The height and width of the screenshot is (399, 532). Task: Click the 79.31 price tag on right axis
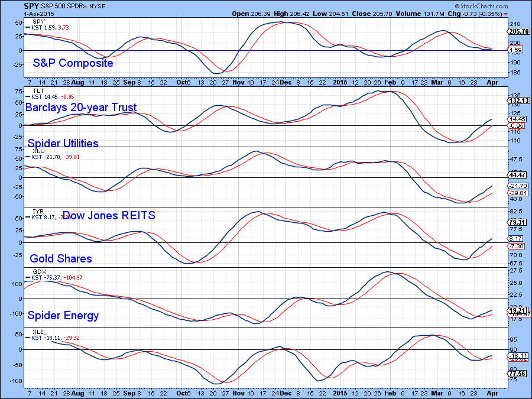pos(518,223)
